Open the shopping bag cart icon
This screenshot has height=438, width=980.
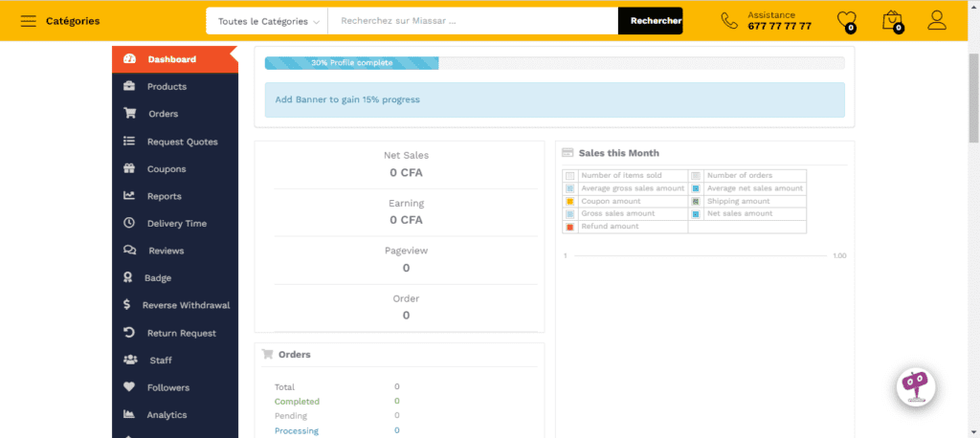click(x=892, y=20)
